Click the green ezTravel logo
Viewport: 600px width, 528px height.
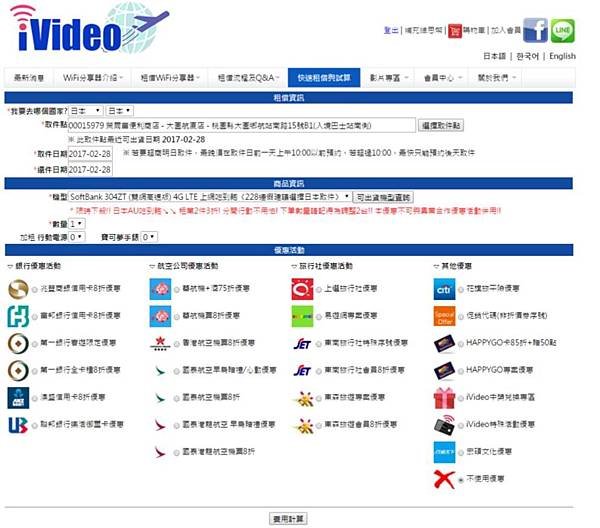pyautogui.click(x=302, y=316)
